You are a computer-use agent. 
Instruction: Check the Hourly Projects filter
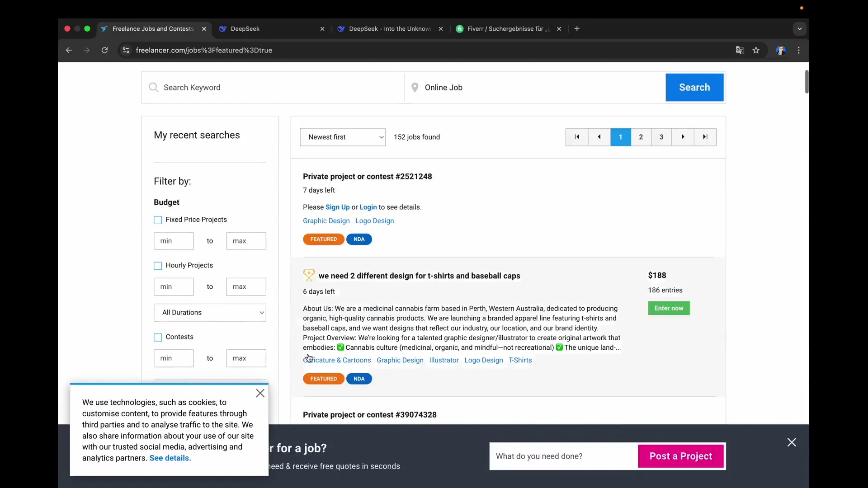[158, 266]
